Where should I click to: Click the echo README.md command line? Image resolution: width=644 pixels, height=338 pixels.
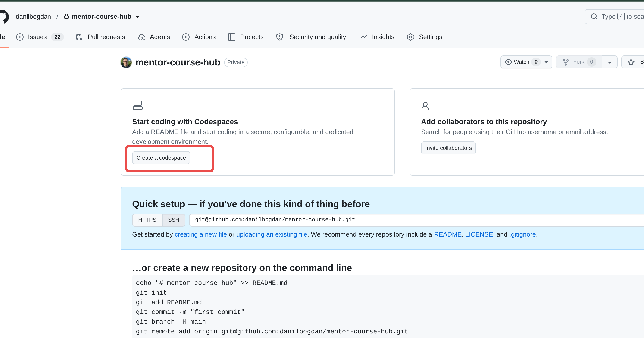point(212,283)
